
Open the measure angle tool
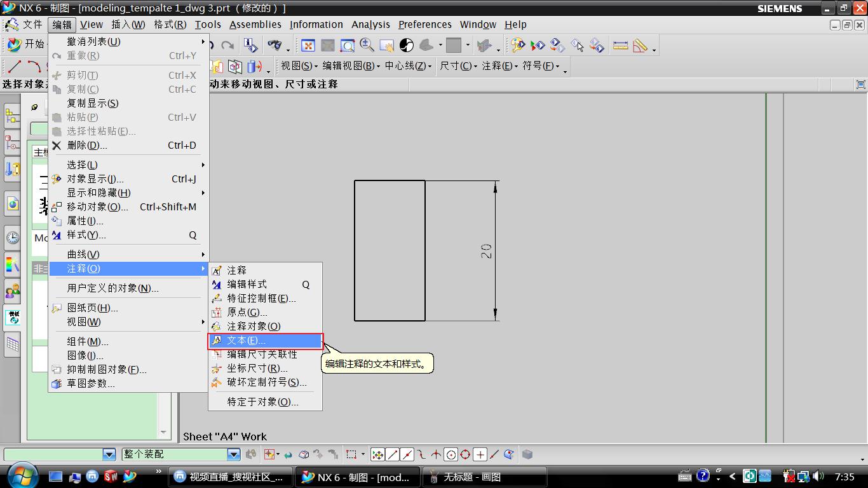pyautogui.click(x=640, y=45)
